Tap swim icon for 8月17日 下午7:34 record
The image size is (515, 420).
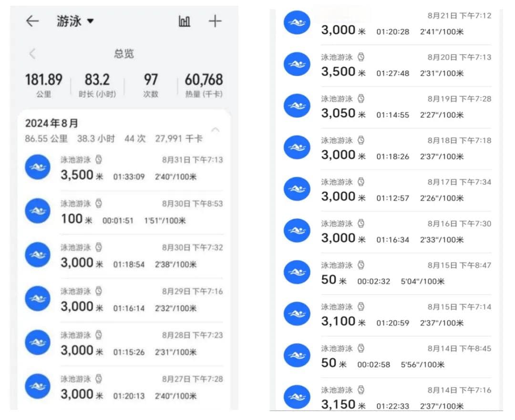(297, 189)
